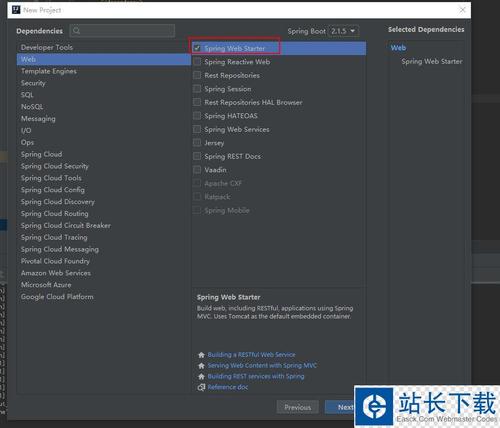Select Spring Cloud Tools category
The height and width of the screenshot is (428, 500).
104,178
